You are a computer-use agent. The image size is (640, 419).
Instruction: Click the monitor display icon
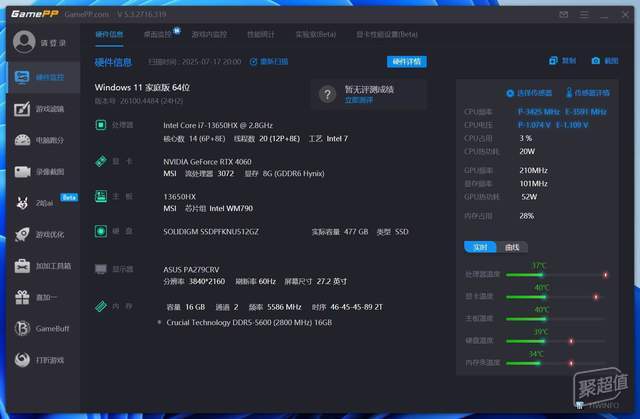click(101, 269)
